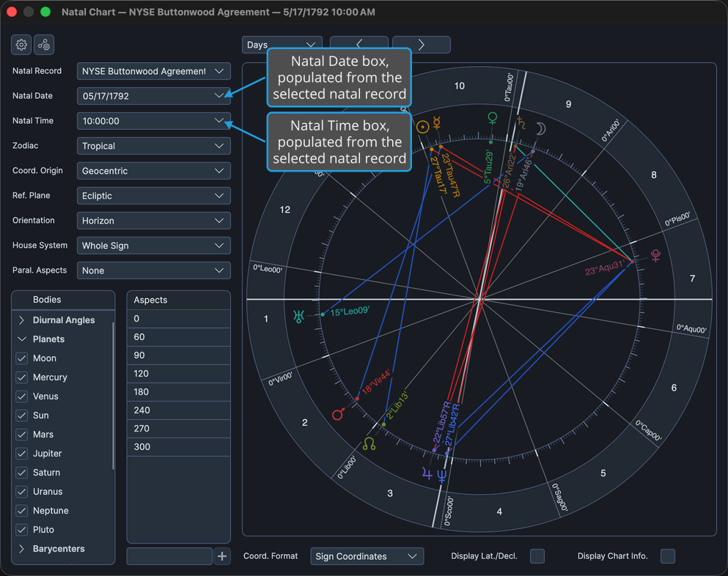The image size is (728, 576).
Task: Expand the Diurnal Angles group
Action: (21, 320)
